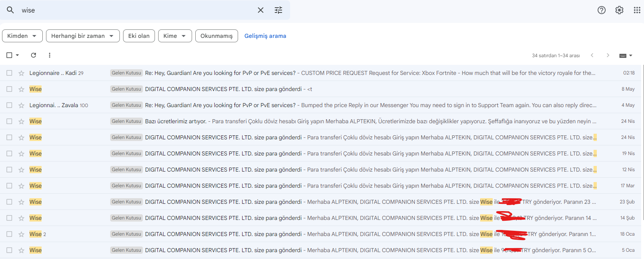Click the 02:18 timestamp
The height and width of the screenshot is (259, 644).
pyautogui.click(x=629, y=73)
